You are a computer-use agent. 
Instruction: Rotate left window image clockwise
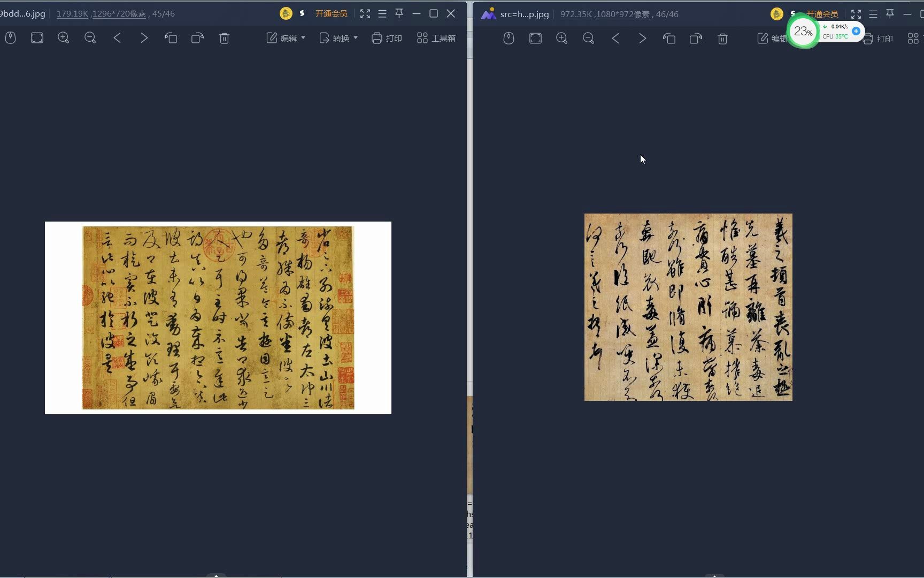(x=197, y=38)
